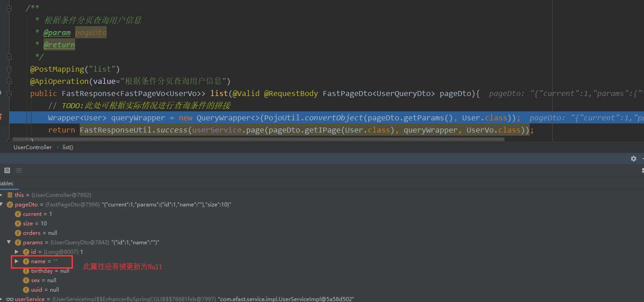
Task: Click the @return tag in Javadoc
Action: pyautogui.click(x=59, y=45)
